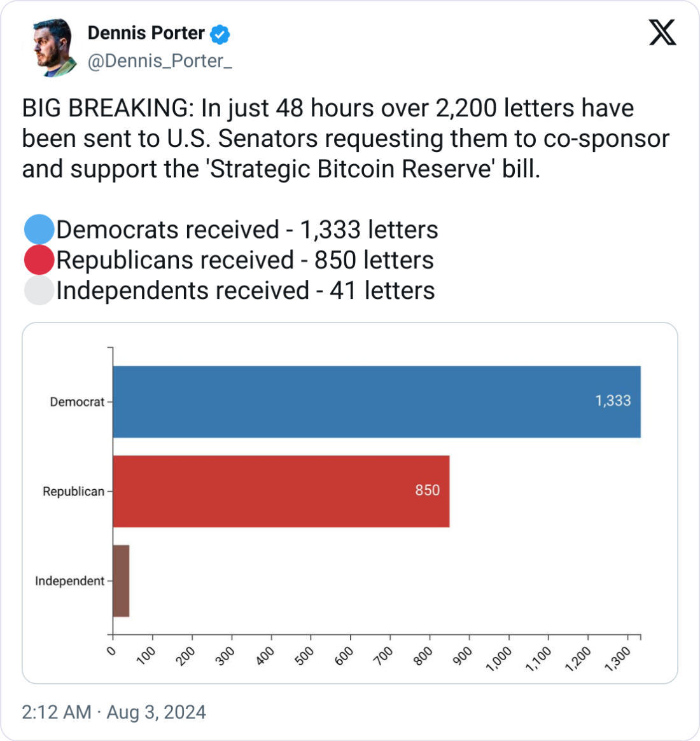Open the 2:12 AM · Aug 3, 2024 timestamp

[114, 712]
